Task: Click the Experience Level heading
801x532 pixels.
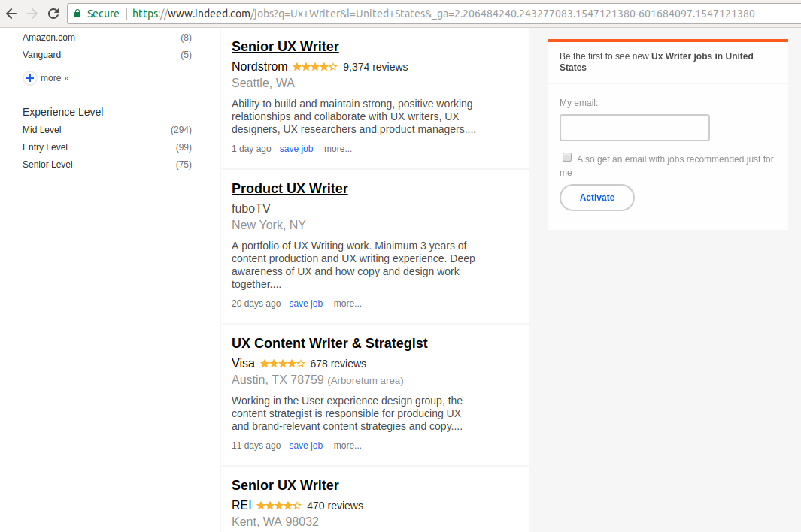Action: [x=63, y=112]
